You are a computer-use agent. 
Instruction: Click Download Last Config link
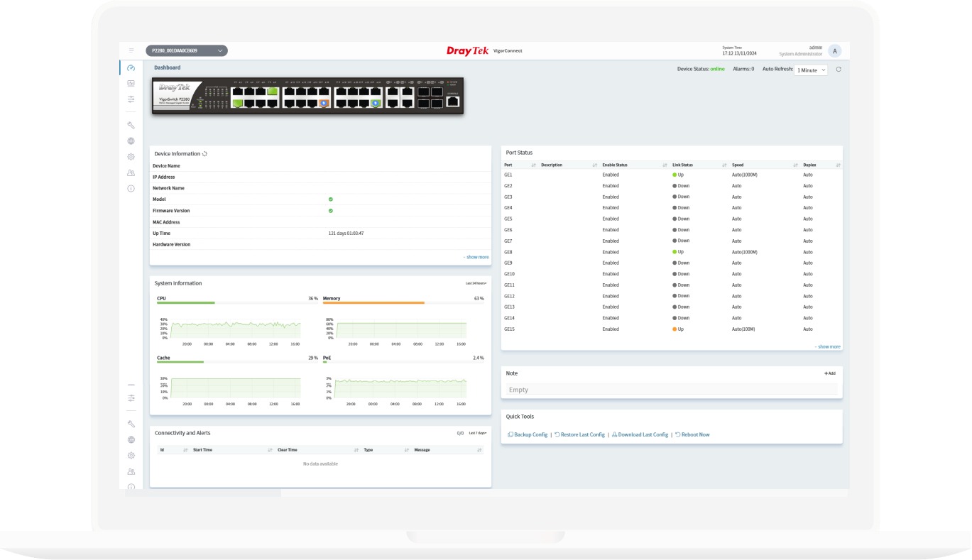640,434
